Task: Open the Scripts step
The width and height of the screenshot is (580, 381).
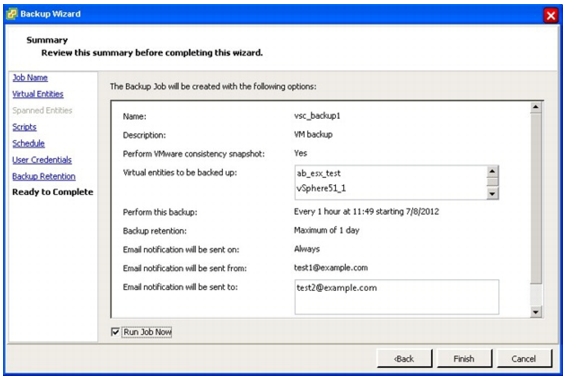Action: 24,127
